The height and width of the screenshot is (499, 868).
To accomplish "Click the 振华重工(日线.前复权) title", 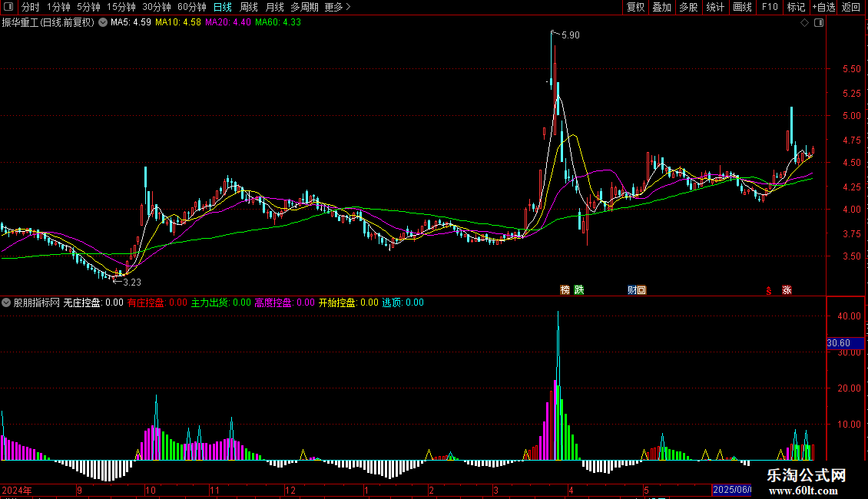I will click(x=48, y=22).
